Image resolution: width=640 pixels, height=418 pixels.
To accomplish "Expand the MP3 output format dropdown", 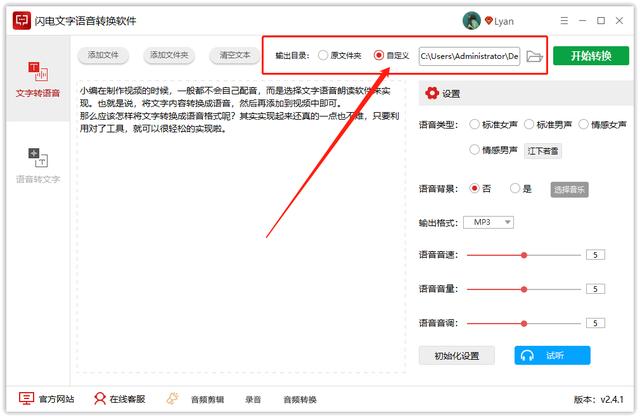I will click(491, 222).
